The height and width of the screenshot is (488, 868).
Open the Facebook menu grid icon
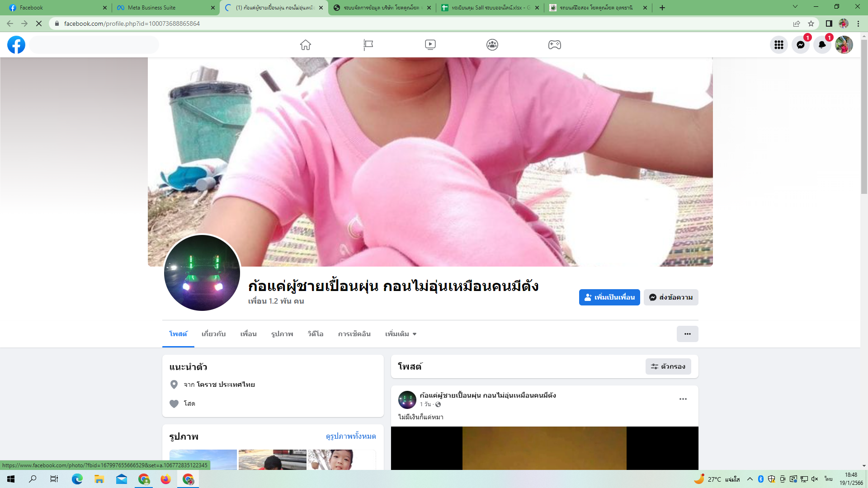(x=778, y=45)
